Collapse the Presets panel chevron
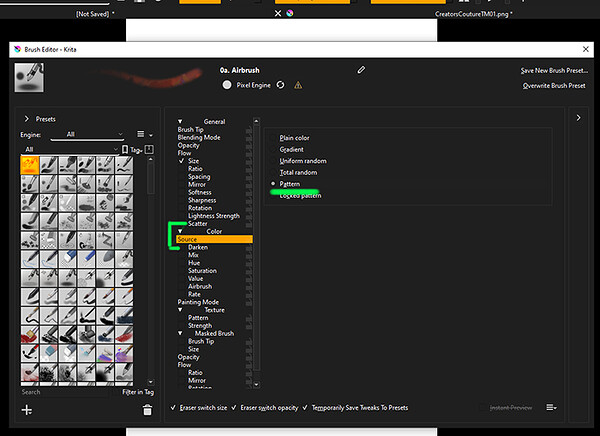This screenshot has height=436, width=600. tap(26, 119)
